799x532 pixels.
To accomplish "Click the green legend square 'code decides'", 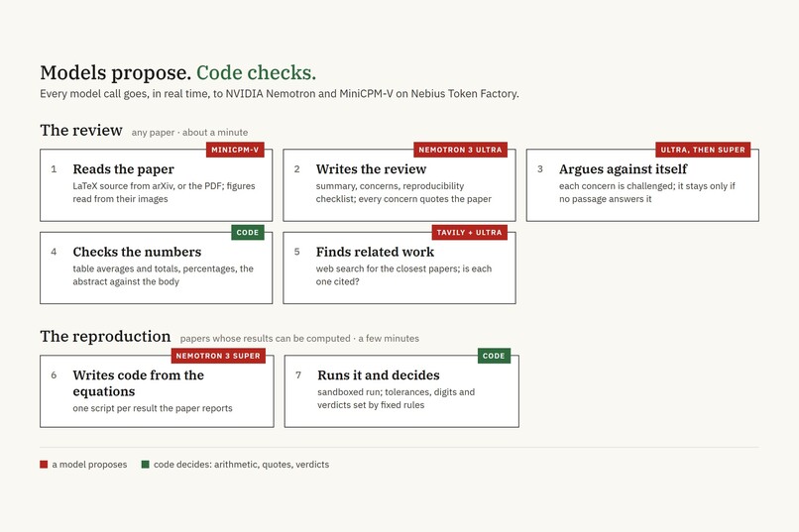I will point(145,465).
